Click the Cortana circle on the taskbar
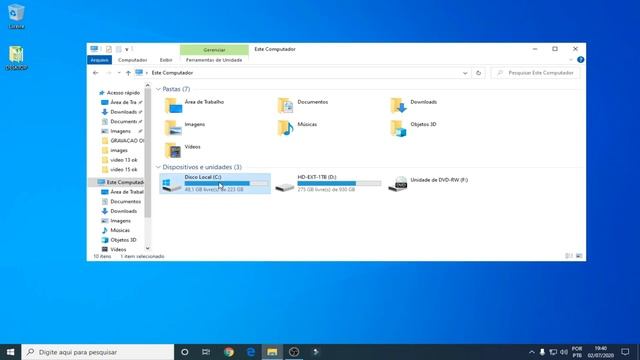This screenshot has width=640, height=360. tap(184, 352)
